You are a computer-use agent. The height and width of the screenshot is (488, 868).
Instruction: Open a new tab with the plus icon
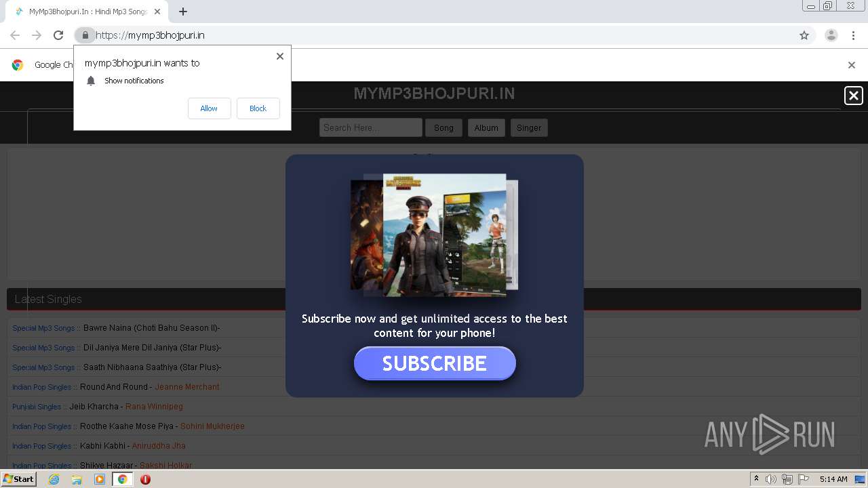pyautogui.click(x=183, y=12)
